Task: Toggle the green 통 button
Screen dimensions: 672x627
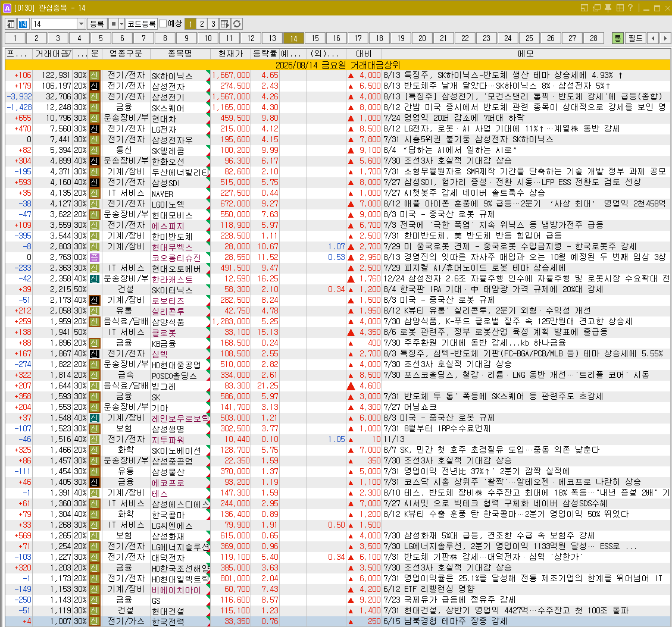Action: point(618,38)
